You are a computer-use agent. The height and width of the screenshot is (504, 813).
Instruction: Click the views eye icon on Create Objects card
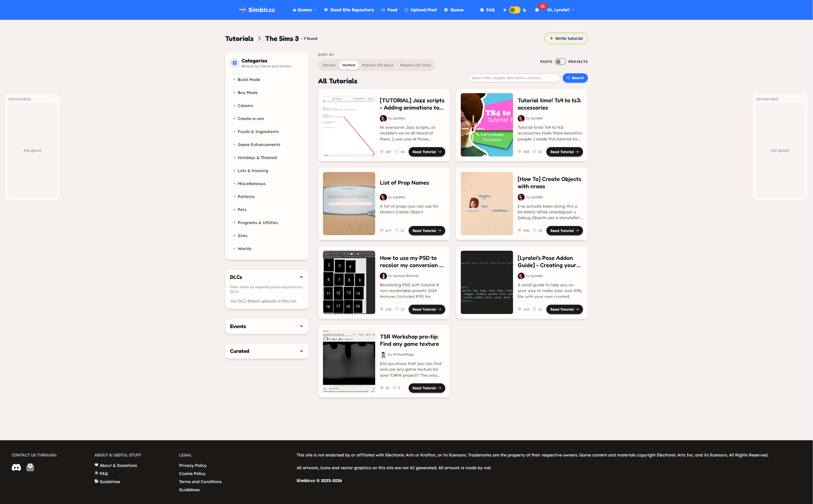tap(519, 230)
